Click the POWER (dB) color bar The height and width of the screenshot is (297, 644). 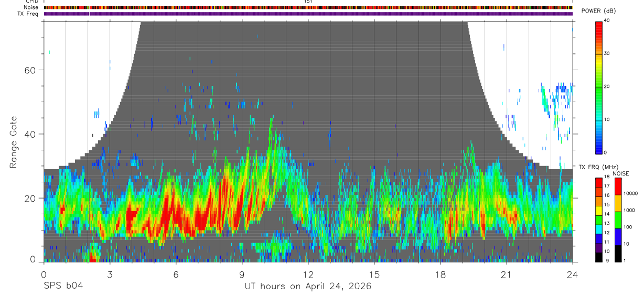[599, 87]
